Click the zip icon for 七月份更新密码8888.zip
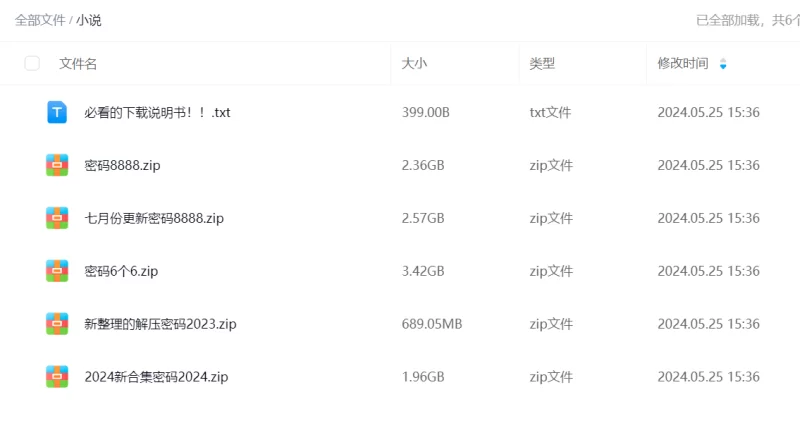The width and height of the screenshot is (800, 428). pyautogui.click(x=57, y=218)
